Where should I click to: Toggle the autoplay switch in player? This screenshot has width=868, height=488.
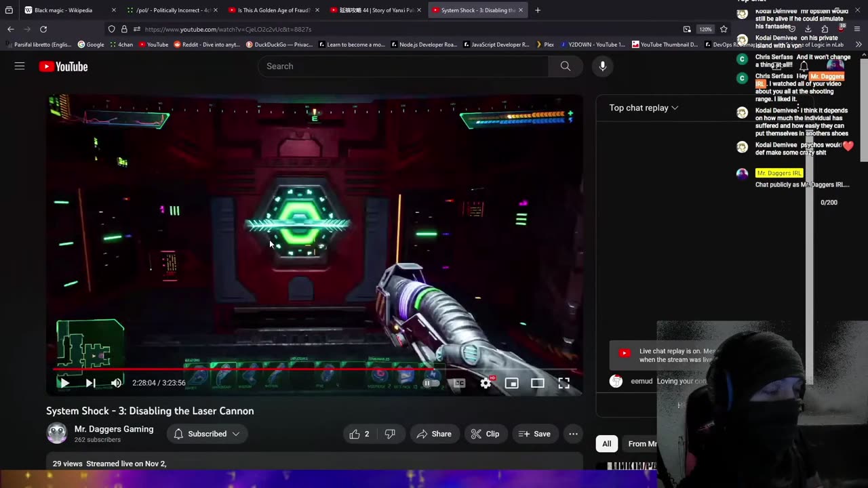click(431, 383)
